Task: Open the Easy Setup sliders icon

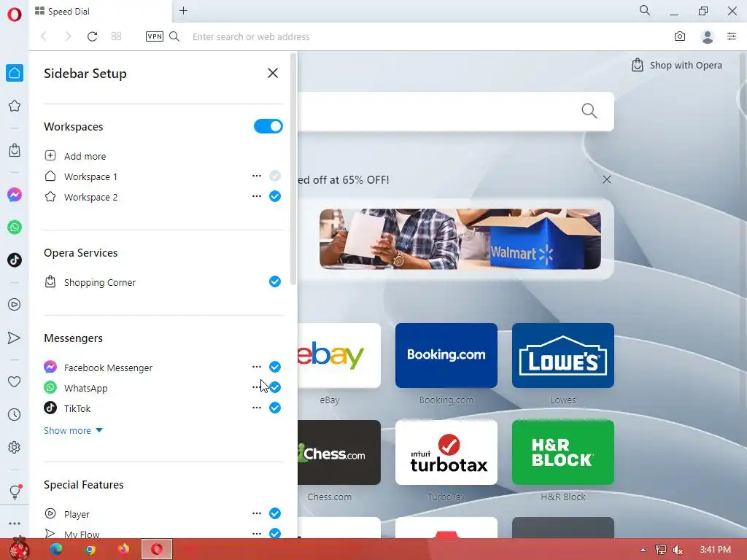Action: pyautogui.click(x=732, y=36)
